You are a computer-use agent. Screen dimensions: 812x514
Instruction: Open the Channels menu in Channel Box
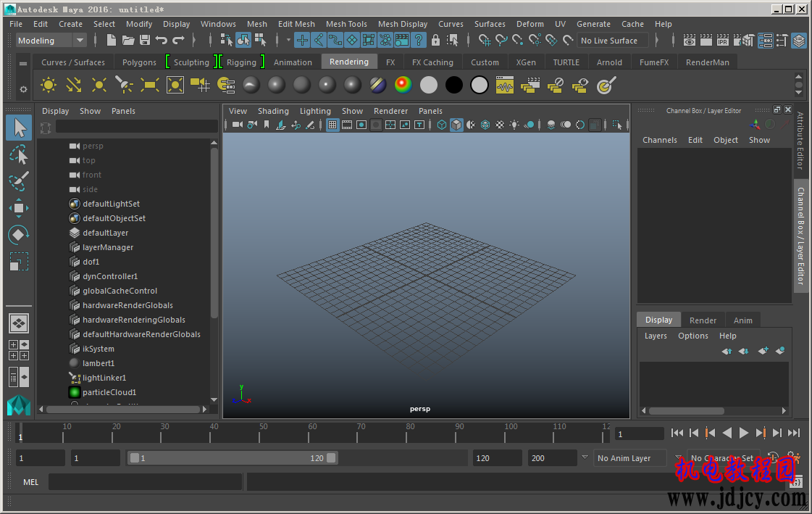click(660, 140)
